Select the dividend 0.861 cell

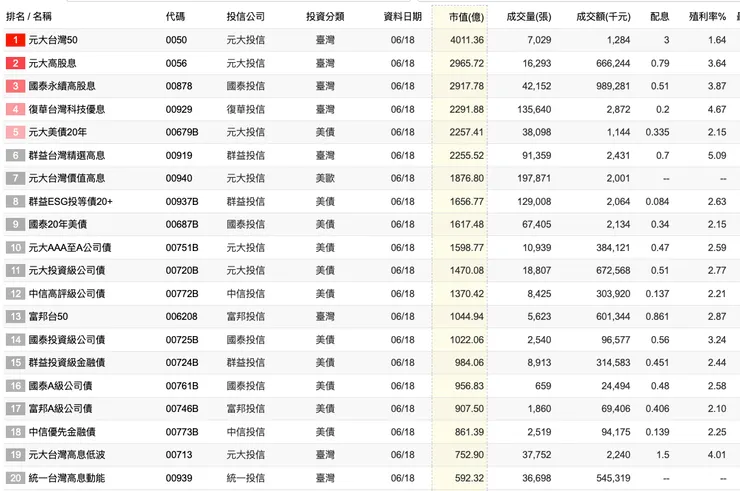coord(657,316)
